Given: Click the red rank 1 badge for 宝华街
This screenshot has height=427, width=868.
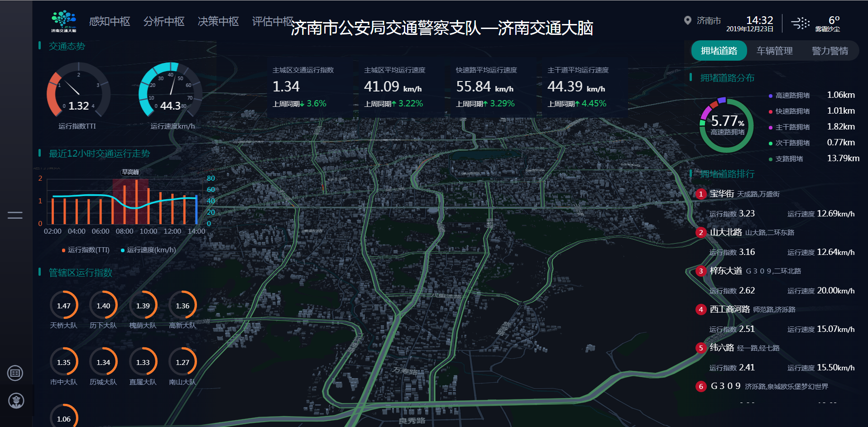Looking at the screenshot, I should (x=700, y=194).
